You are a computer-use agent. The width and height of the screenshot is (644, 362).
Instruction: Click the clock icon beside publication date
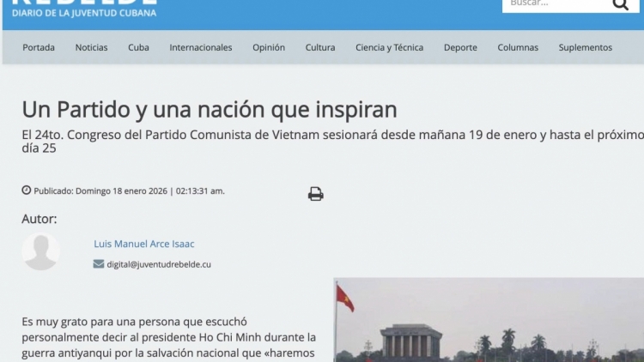coord(26,190)
